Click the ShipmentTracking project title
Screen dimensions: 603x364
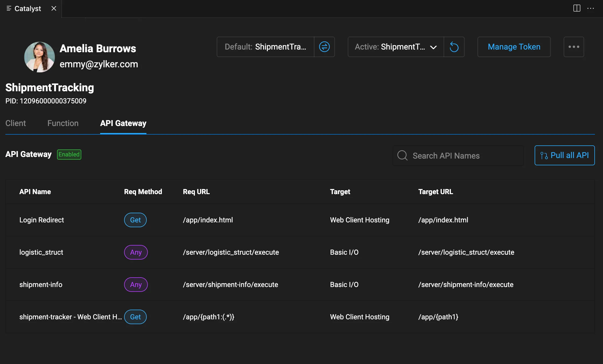(x=50, y=87)
